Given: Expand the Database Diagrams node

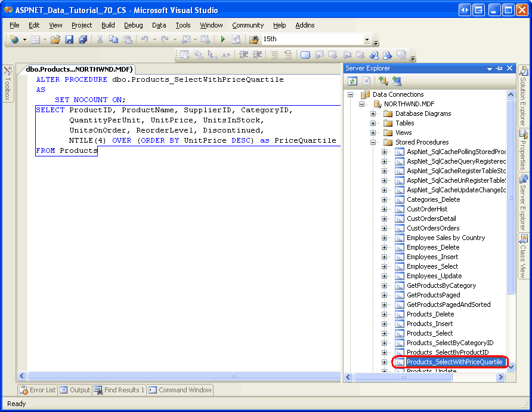Looking at the screenshot, I should coord(373,113).
